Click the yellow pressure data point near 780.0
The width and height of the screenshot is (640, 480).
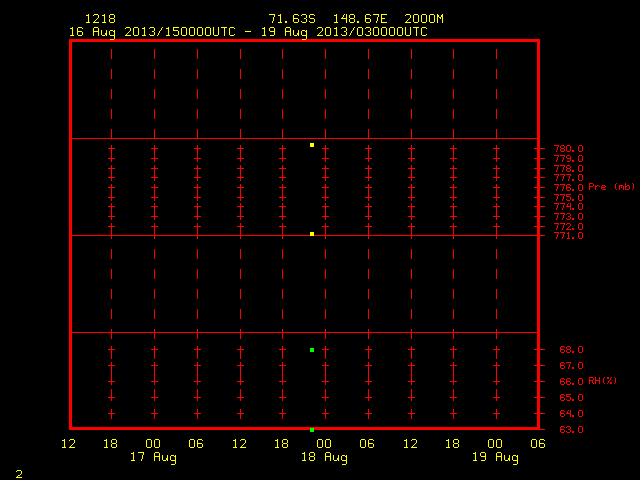(312, 145)
